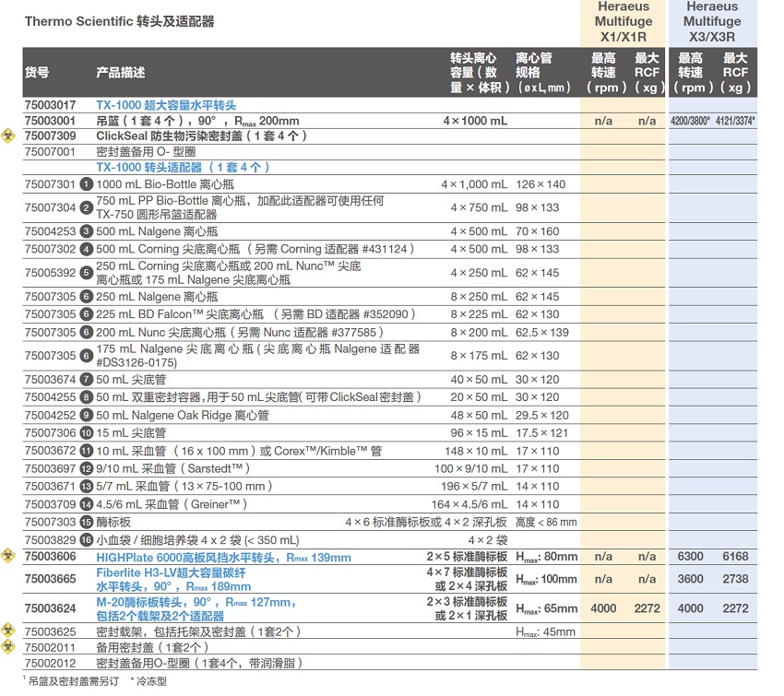Click the 4 × 2 袋 capacity cell

point(488,540)
